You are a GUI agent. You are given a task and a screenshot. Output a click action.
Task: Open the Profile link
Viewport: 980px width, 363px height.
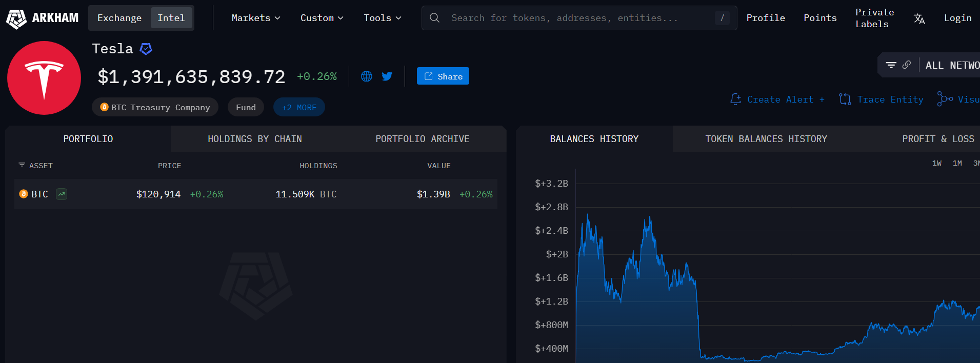coord(766,18)
